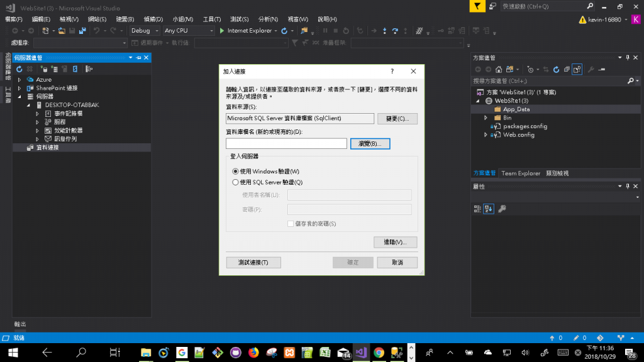This screenshot has height=362, width=644.
Task: Click the Alphabetical sort icon in Properties panel
Action: pos(488,209)
